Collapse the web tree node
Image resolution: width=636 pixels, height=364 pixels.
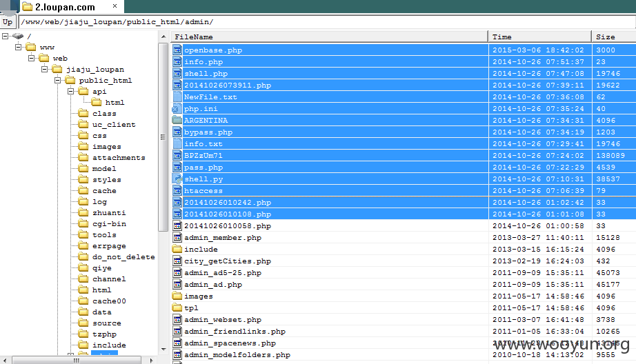[31, 58]
